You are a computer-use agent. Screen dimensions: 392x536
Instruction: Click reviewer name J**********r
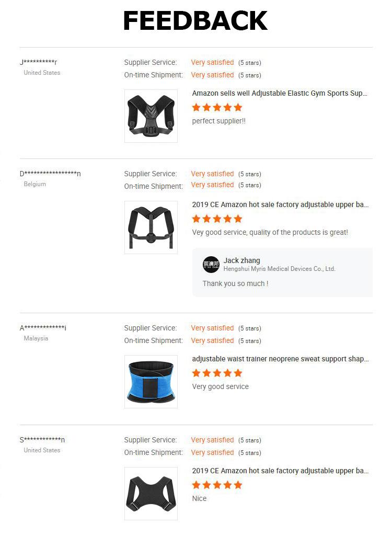39,63
